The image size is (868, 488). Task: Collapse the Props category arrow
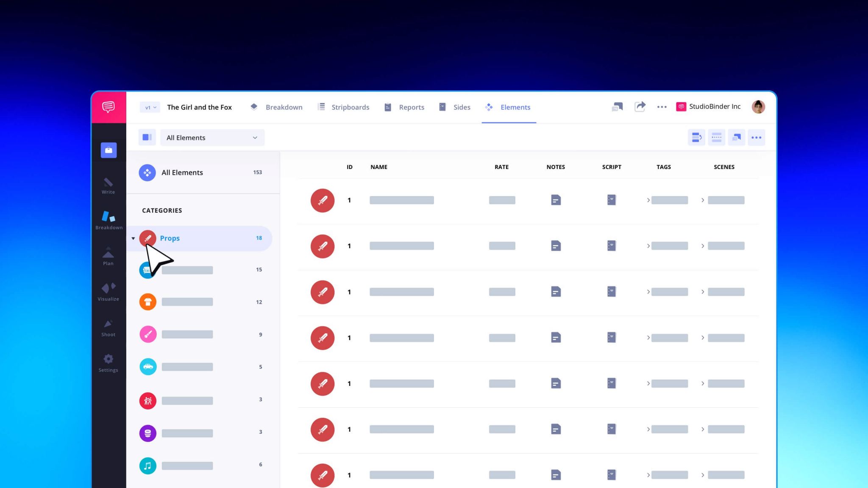[x=133, y=238]
